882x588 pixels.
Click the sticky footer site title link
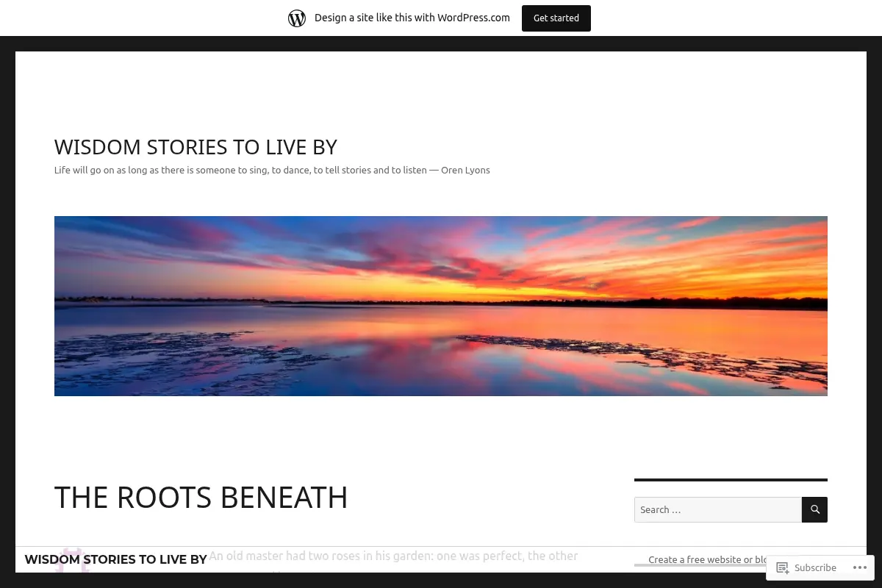pyautogui.click(x=116, y=559)
